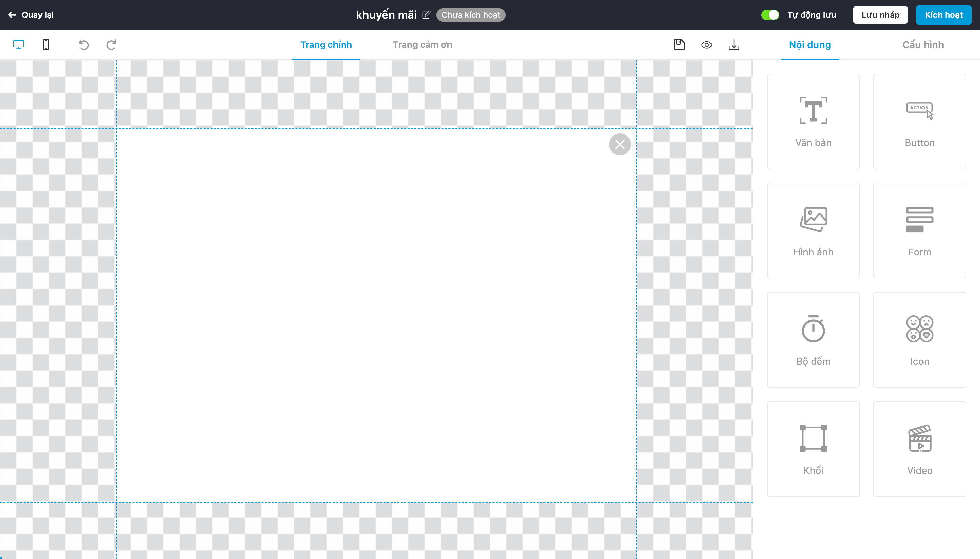
Task: Click the download icon in toolbar
Action: tap(734, 45)
